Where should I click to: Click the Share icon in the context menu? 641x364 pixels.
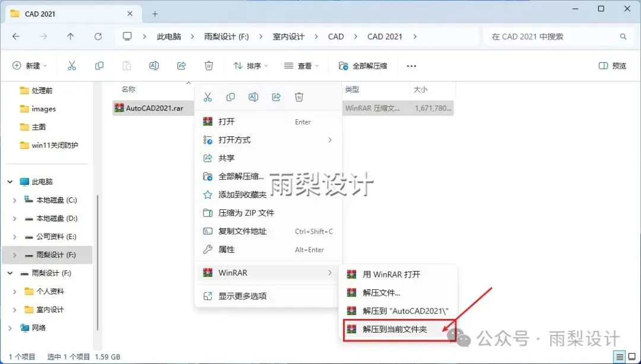point(277,97)
